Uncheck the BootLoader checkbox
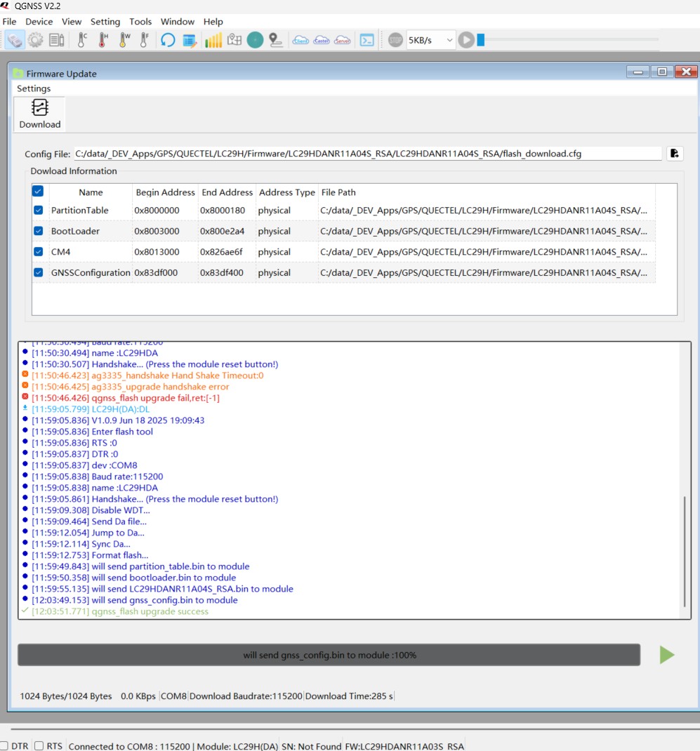Screen dimensions: 700x751 click(x=39, y=231)
